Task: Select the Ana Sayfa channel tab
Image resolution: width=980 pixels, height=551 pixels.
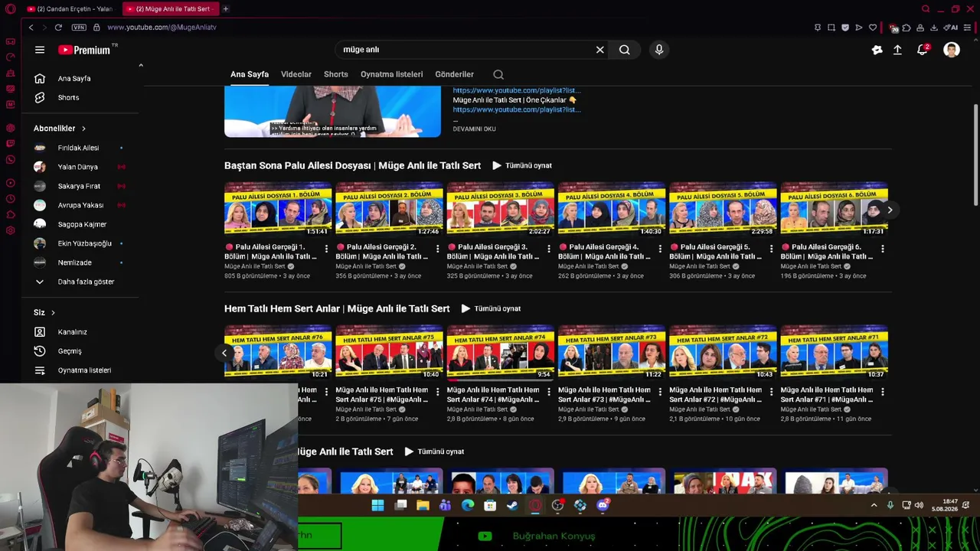Action: [250, 74]
